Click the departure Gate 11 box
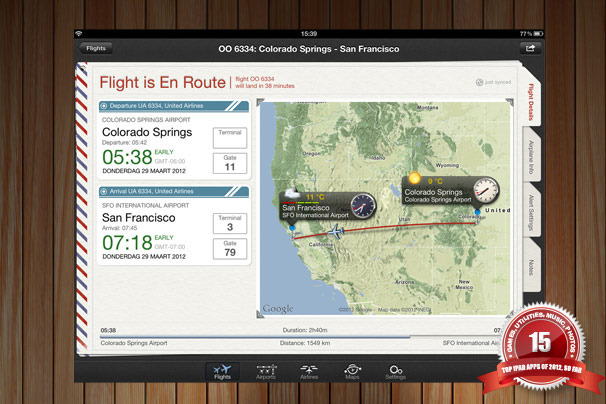Screen dimensions: 606x404 pos(230,163)
